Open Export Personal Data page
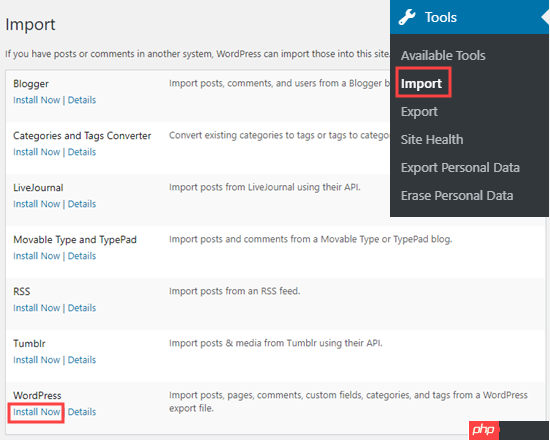The image size is (550, 440). (x=460, y=168)
